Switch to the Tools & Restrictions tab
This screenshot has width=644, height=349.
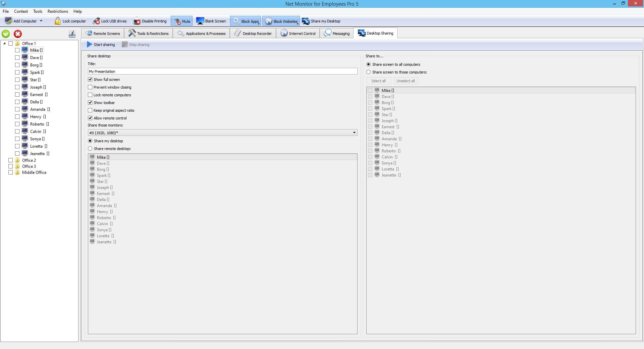coord(149,34)
